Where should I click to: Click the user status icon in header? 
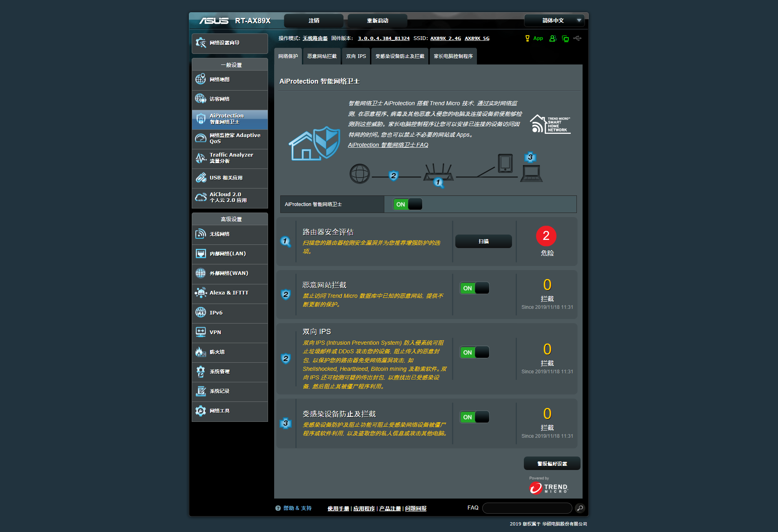553,38
